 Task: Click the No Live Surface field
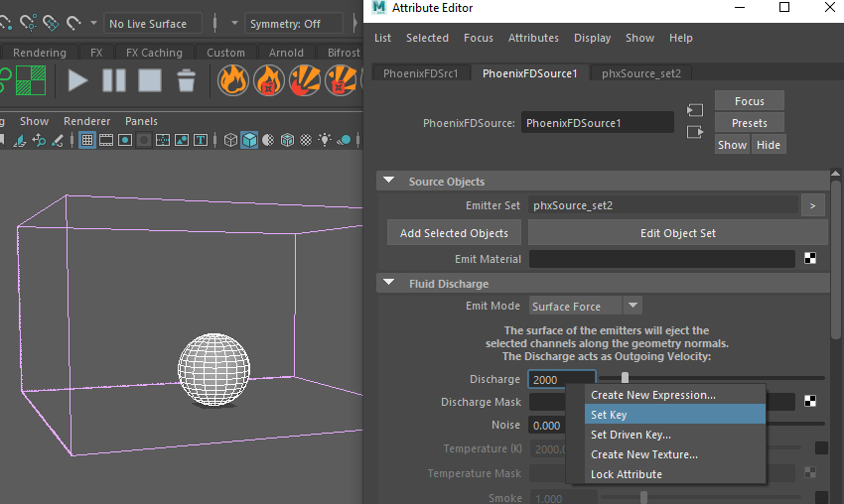coord(153,24)
